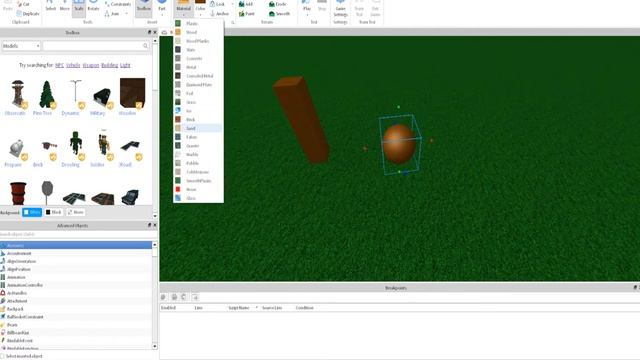Click the Weapon search suggestion link
The image size is (640, 360).
(91, 65)
